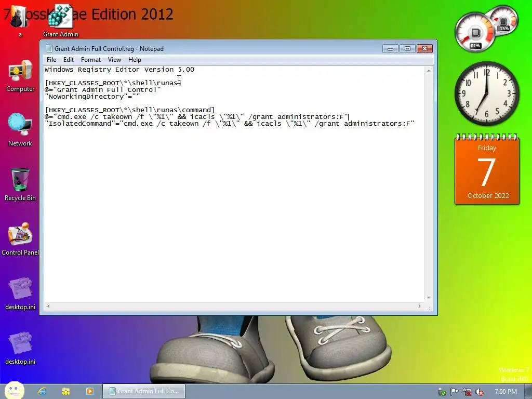Select the Recycle Bin icon

[20, 184]
